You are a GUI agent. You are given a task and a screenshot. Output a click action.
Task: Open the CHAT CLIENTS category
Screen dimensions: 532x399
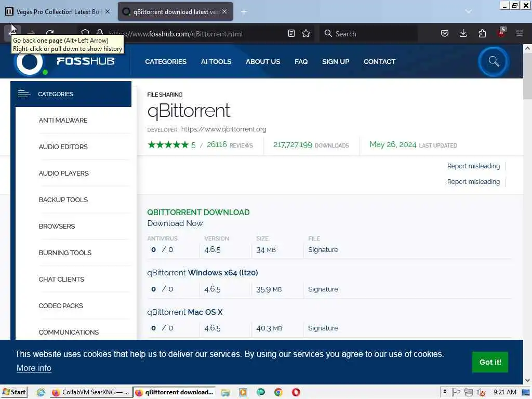(x=61, y=279)
